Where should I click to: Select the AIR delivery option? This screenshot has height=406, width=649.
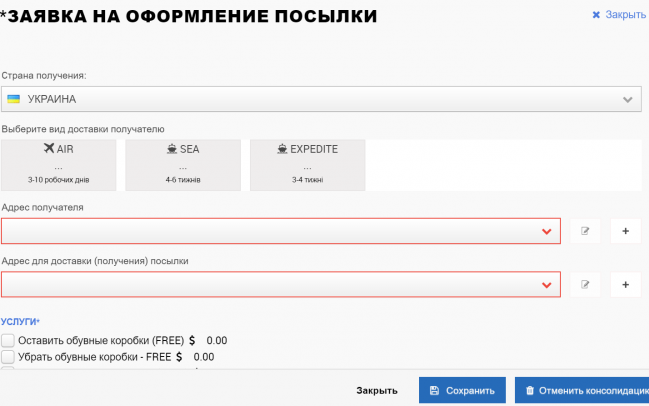point(59,164)
